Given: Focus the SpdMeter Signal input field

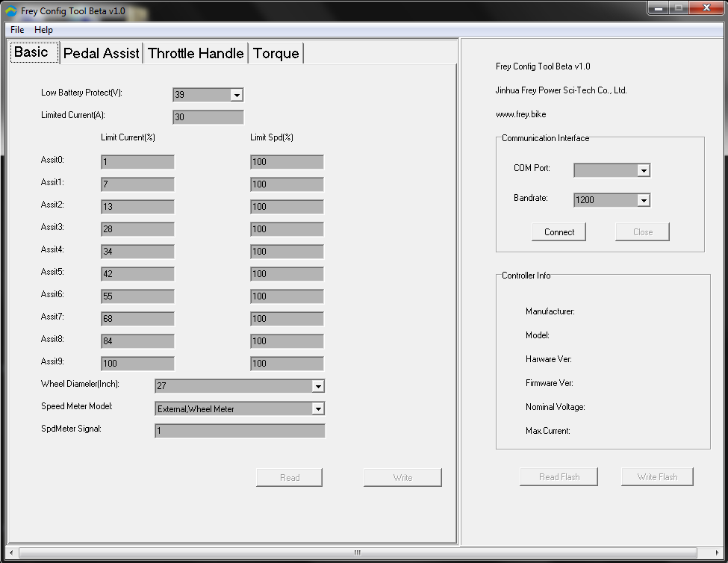Looking at the screenshot, I should [x=240, y=431].
